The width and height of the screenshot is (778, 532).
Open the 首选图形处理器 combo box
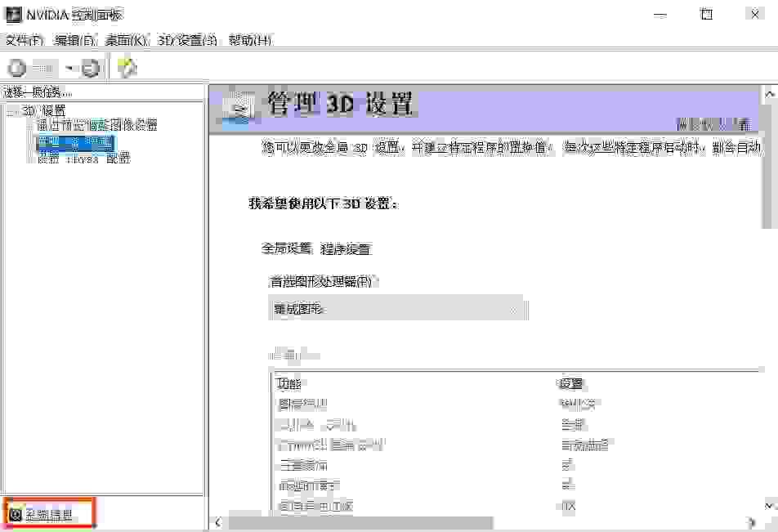point(399,309)
